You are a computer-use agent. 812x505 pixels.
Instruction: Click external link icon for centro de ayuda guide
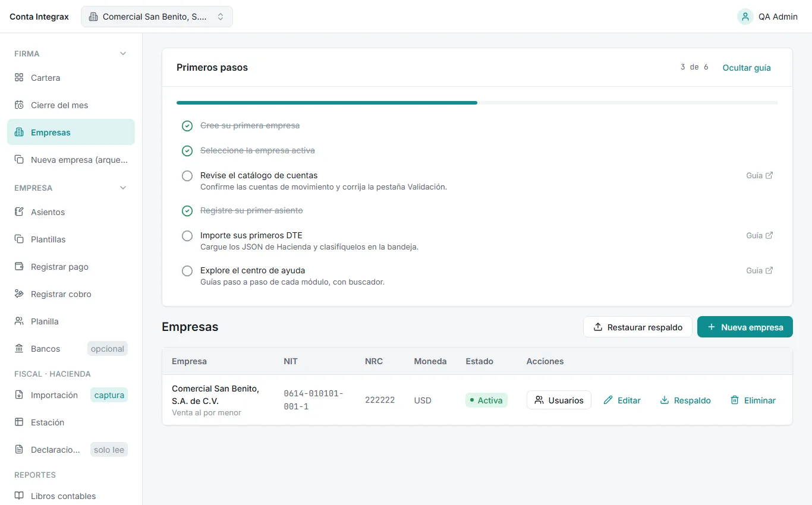(769, 271)
